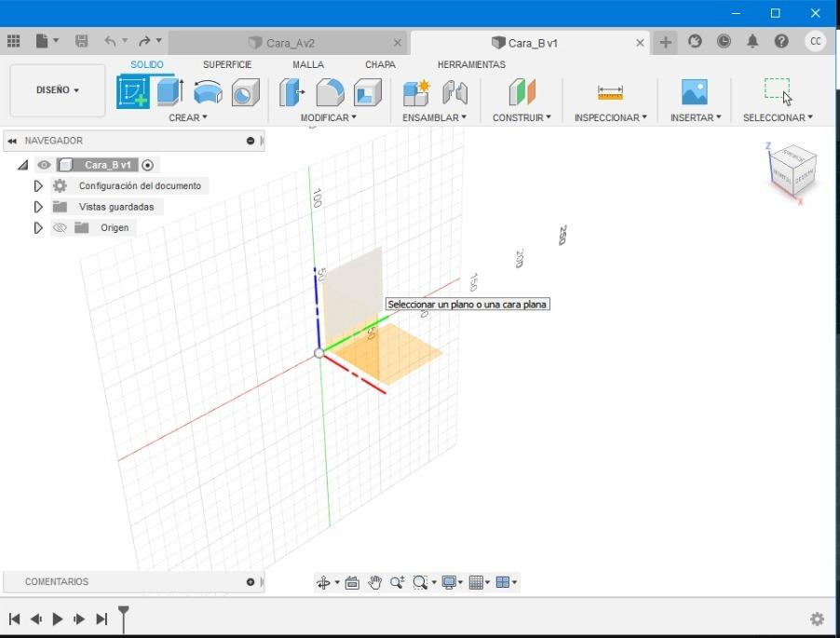
Task: Select the Insert image icon
Action: point(695,91)
